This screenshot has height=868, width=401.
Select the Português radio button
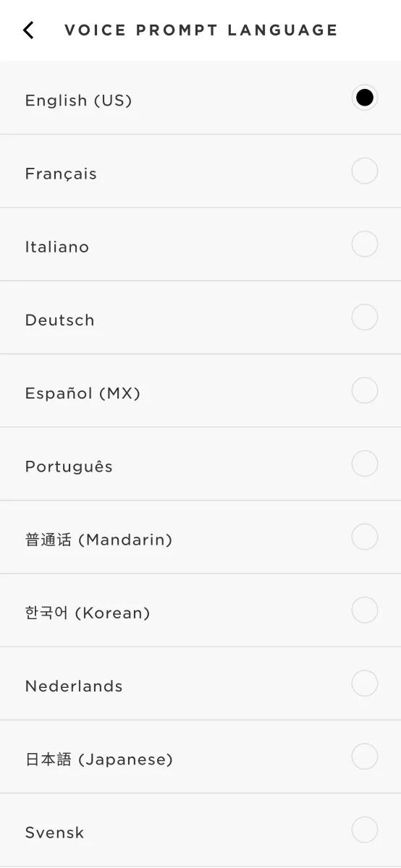(x=365, y=464)
